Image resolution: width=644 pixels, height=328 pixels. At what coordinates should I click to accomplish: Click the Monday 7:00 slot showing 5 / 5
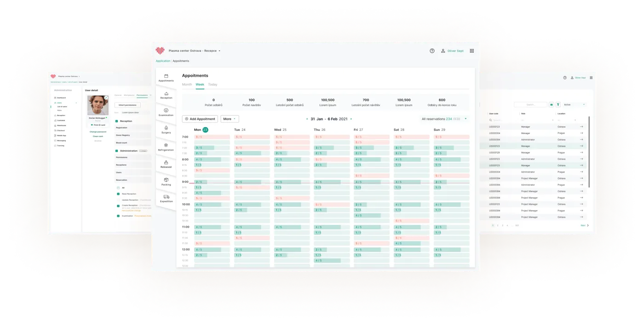click(x=212, y=137)
